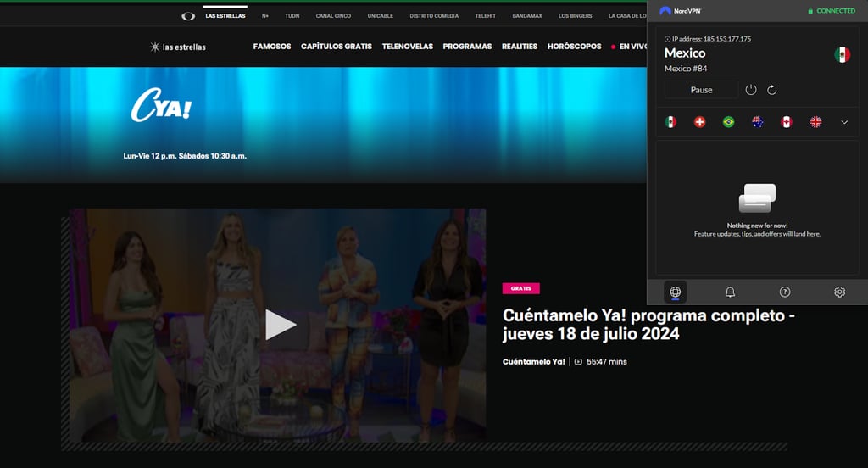Play the Cuéntamelo Ya! video
This screenshot has width=868, height=468.
coord(280,325)
